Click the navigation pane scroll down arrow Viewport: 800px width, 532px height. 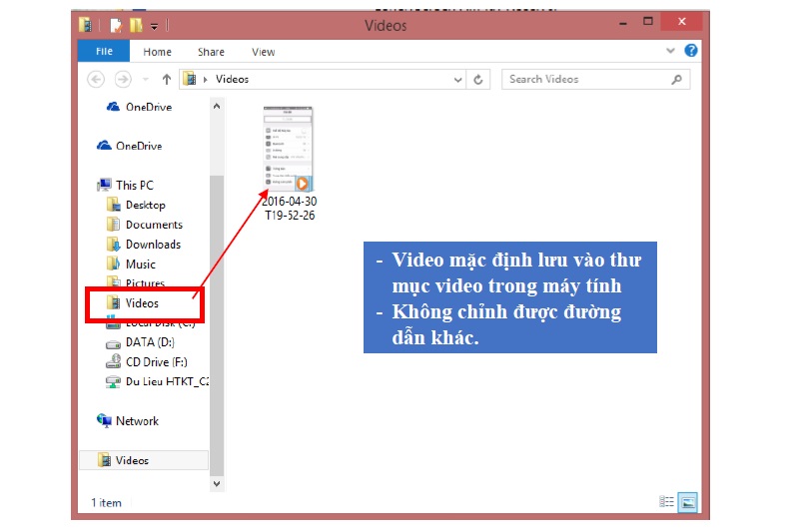(217, 483)
